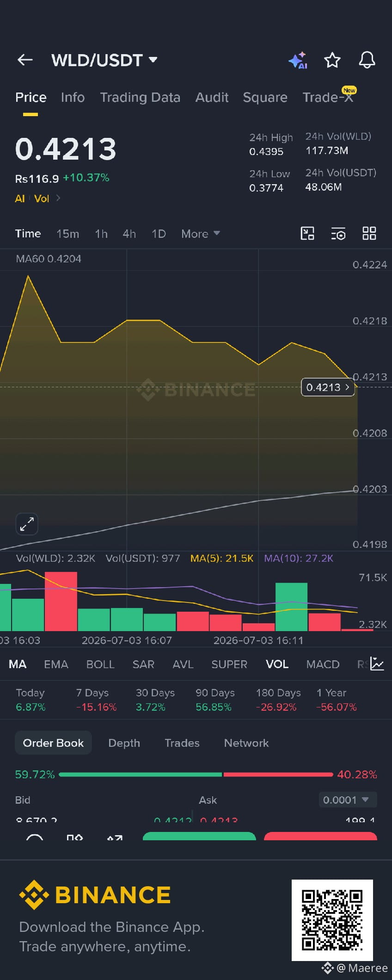This screenshot has width=392, height=980.
Task: Click the Vol(WLD): 2.32K label
Action: (55, 558)
